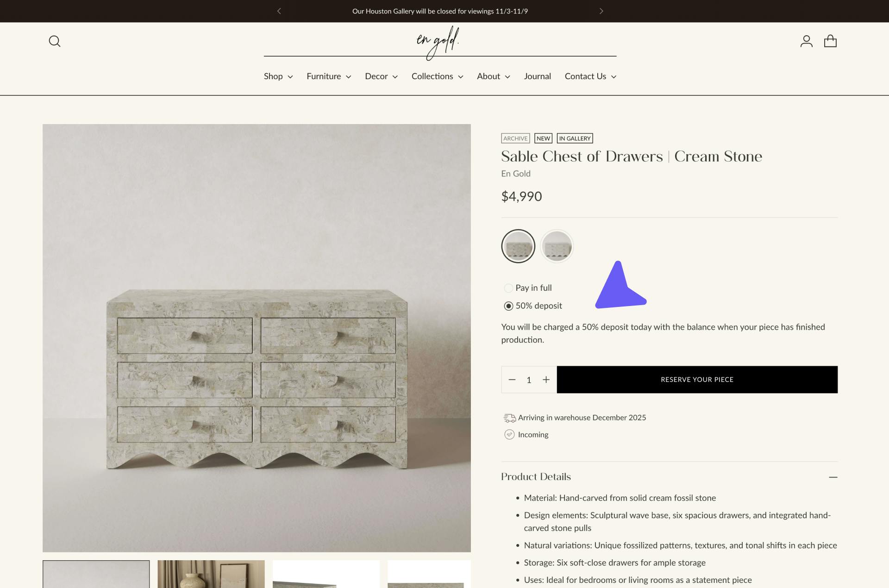Increase quantity with the plus stepper
Image resolution: width=889 pixels, height=588 pixels.
click(546, 379)
